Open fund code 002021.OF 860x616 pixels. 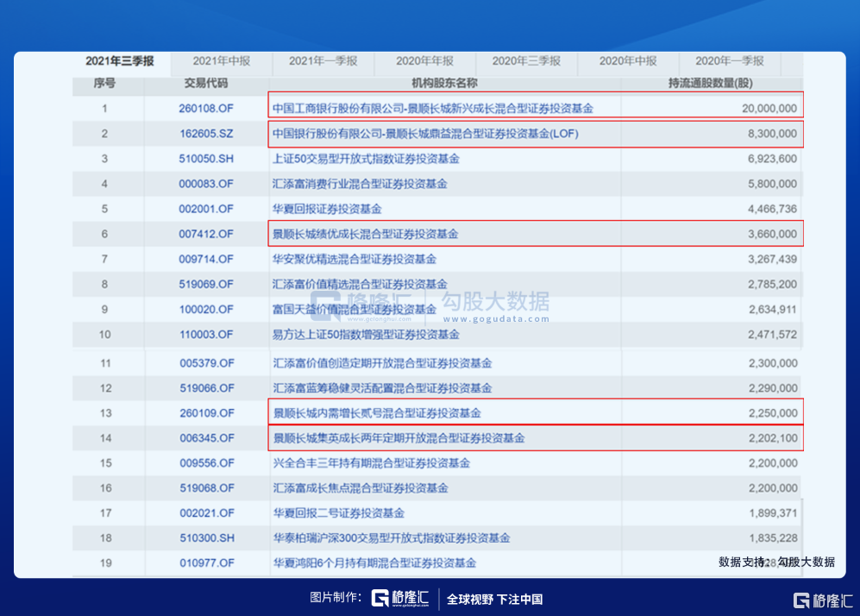(x=207, y=513)
